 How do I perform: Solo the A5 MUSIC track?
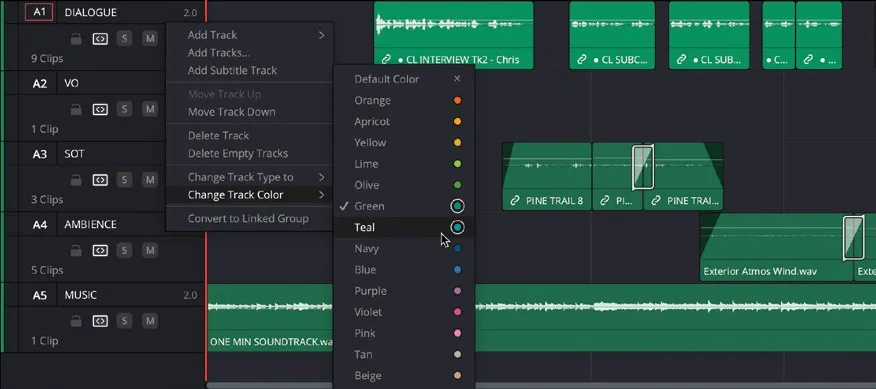125,321
